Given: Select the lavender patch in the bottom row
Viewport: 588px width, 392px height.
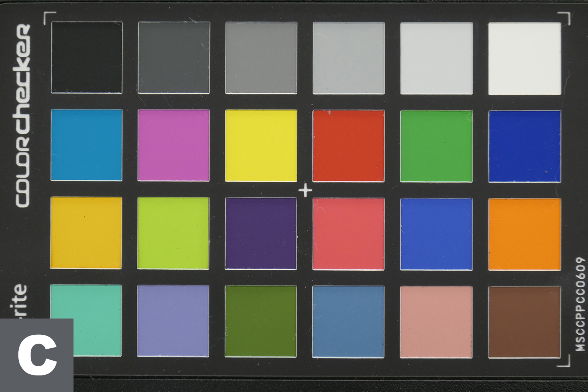Looking at the screenshot, I should point(173,321).
